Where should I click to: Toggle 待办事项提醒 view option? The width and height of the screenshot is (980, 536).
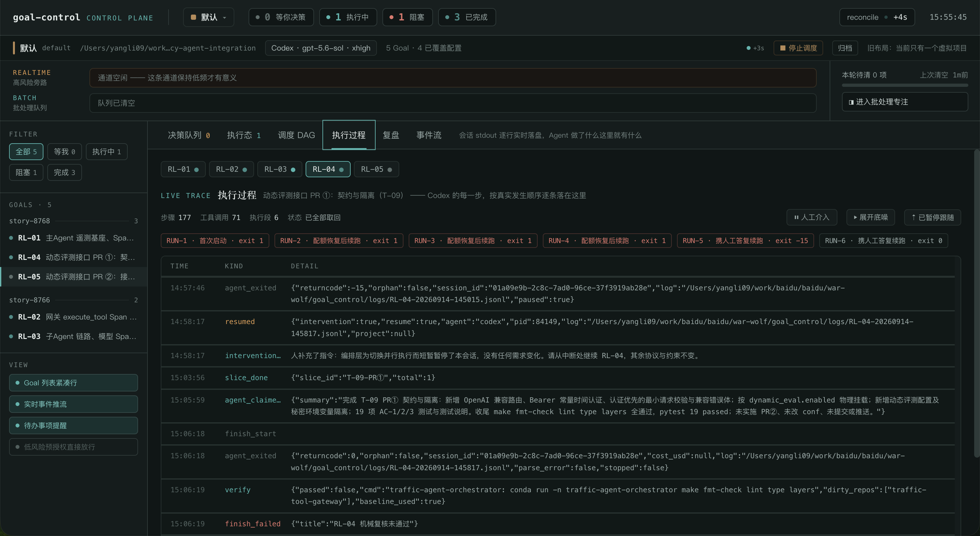(74, 425)
